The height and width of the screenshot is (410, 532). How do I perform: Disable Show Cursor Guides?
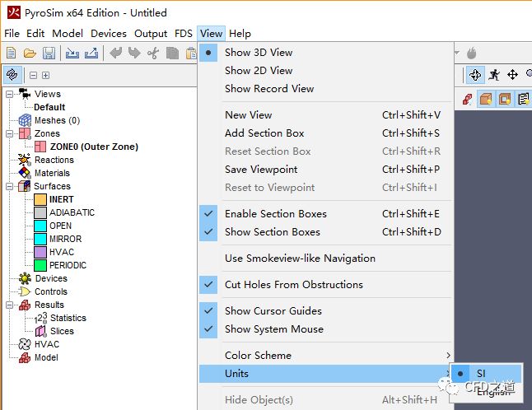click(273, 311)
